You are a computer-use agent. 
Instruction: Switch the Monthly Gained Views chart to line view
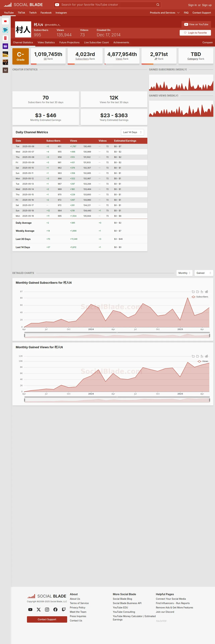pos(202,356)
